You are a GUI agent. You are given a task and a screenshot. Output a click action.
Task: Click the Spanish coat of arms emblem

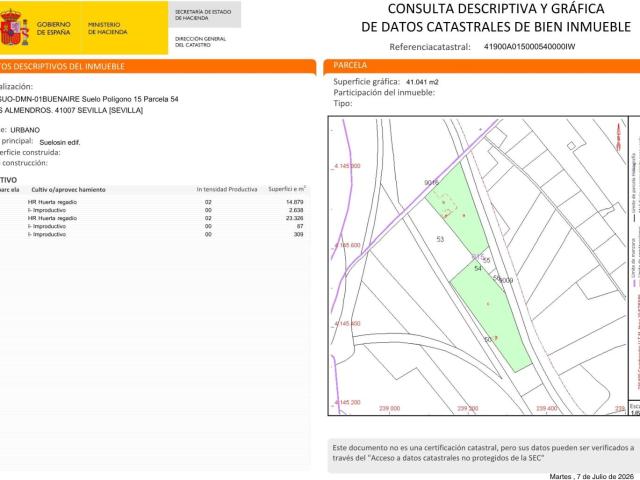15,27
